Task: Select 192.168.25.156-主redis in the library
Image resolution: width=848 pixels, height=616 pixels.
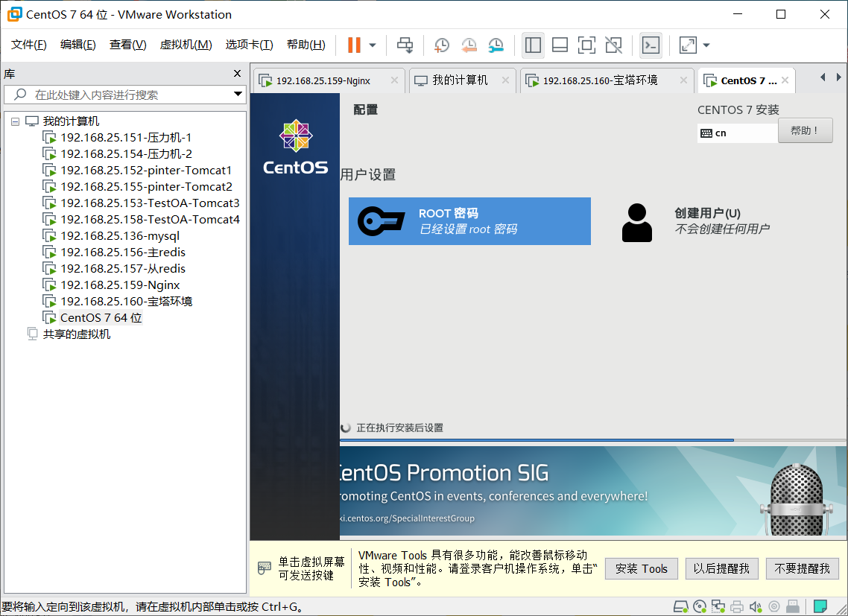Action: [x=123, y=252]
